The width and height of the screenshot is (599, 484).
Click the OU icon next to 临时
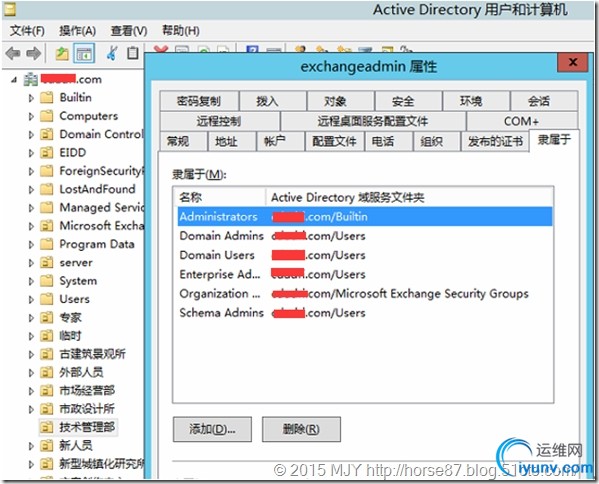pos(47,336)
